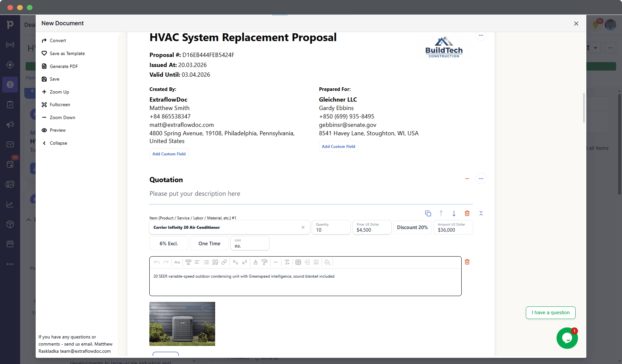Collapse the document sidebar
Image resolution: width=622 pixels, height=364 pixels.
point(54,143)
